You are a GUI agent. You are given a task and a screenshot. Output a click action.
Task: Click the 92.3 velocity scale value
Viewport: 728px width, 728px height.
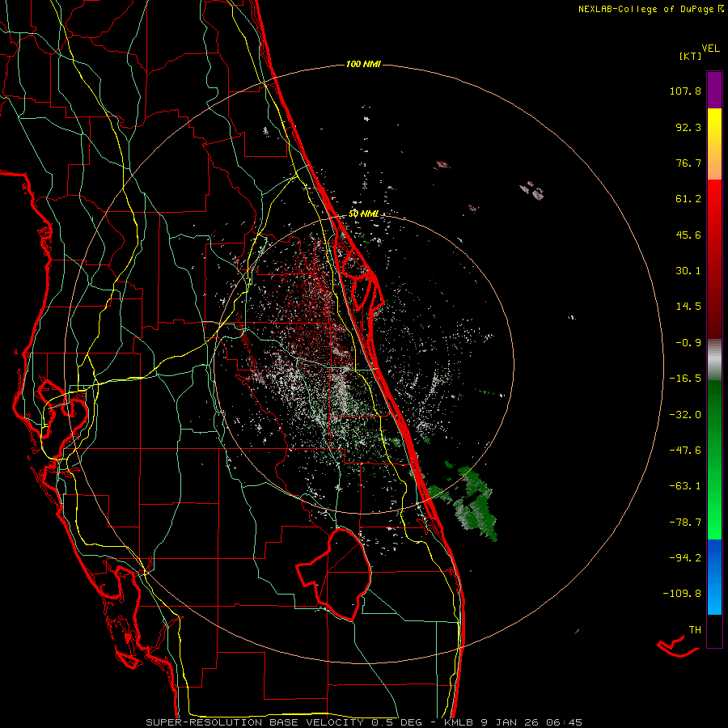click(x=688, y=127)
